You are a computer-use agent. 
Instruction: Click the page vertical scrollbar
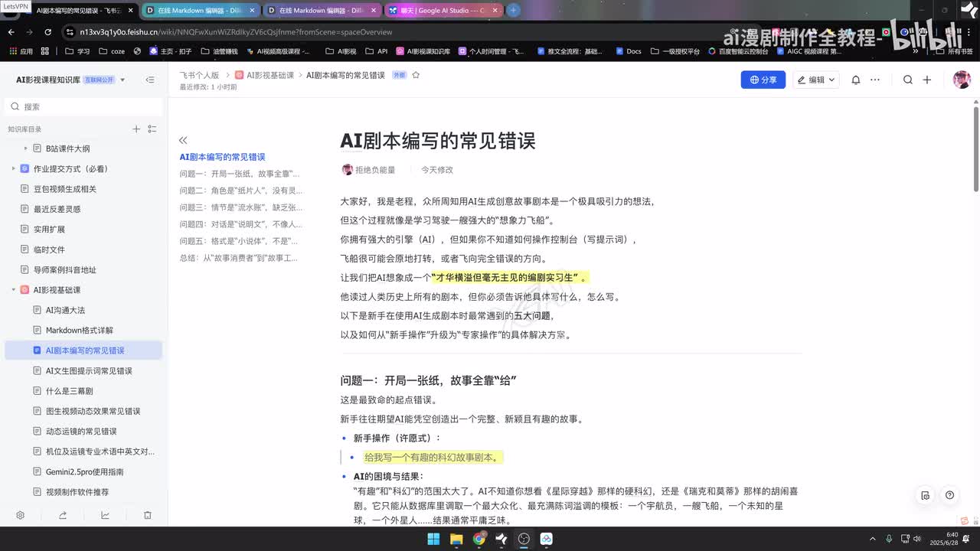point(976,149)
